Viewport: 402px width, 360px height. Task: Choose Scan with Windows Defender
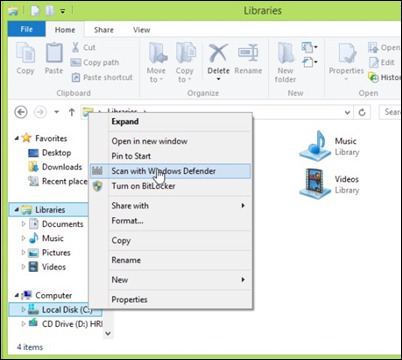pyautogui.click(x=170, y=171)
